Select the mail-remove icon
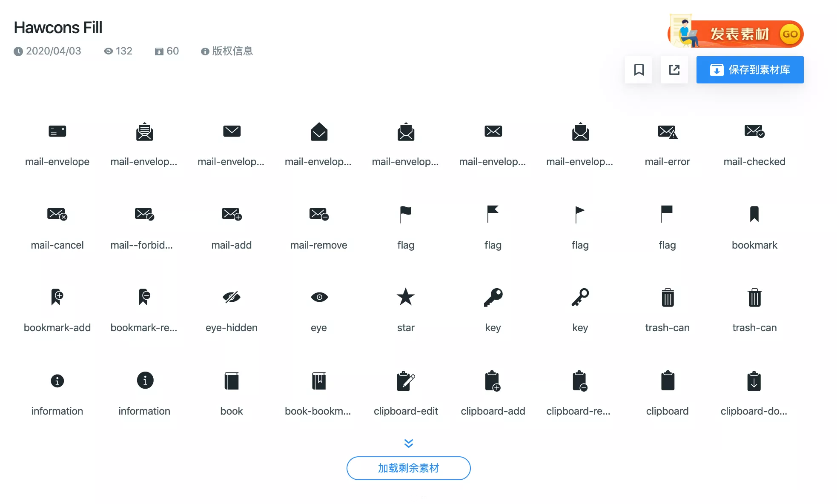The height and width of the screenshot is (504, 837). [319, 214]
